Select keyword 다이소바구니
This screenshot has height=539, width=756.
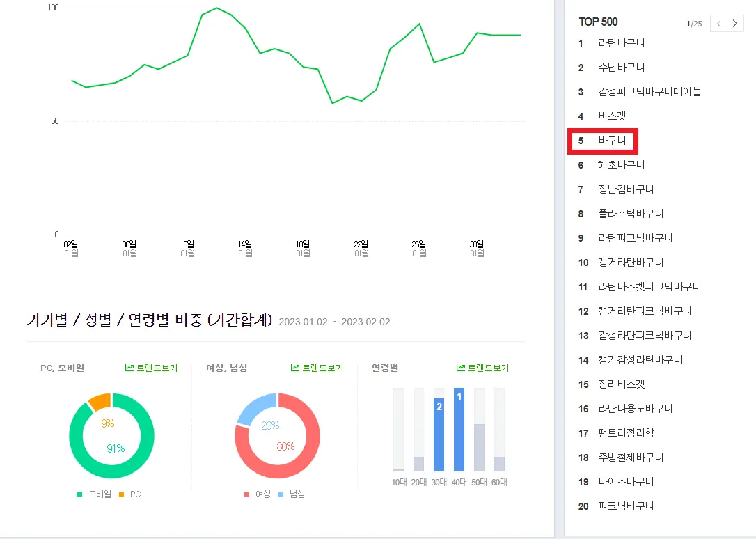tap(627, 482)
